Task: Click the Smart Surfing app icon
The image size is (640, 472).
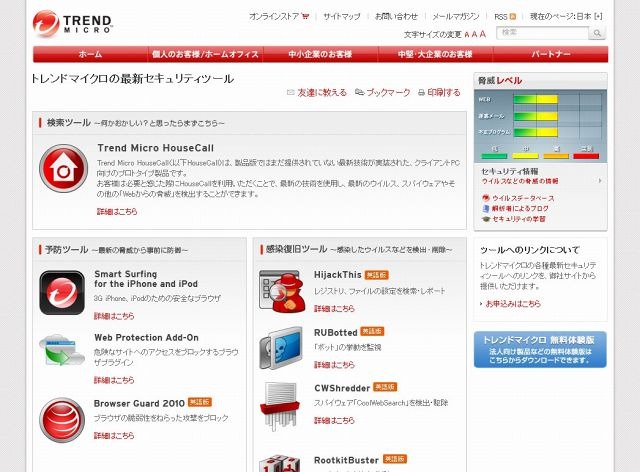Action: point(62,292)
